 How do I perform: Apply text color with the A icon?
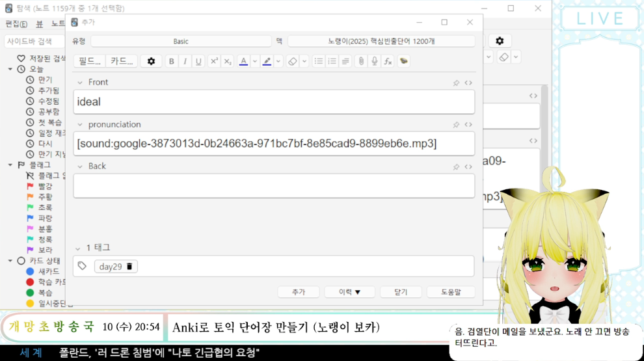(x=243, y=61)
